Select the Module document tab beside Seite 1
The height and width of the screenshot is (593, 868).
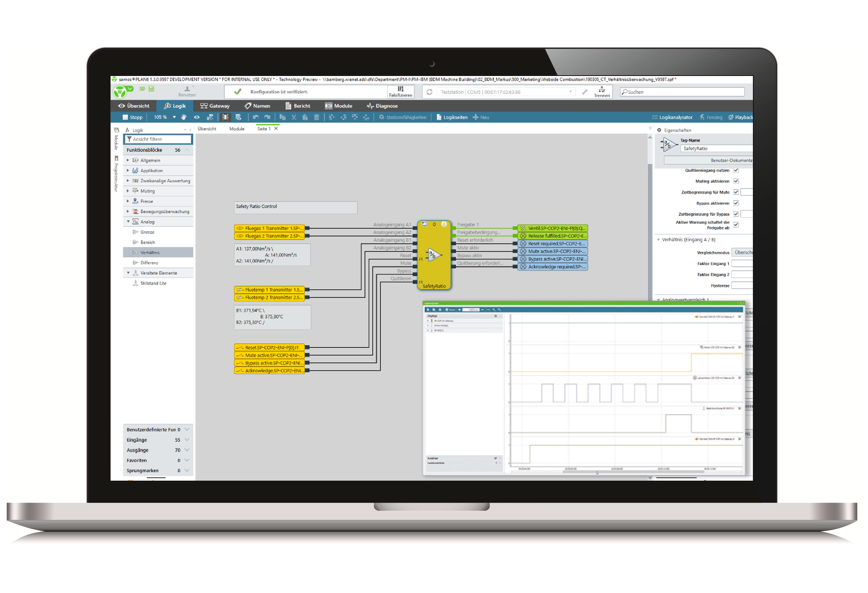click(x=237, y=129)
